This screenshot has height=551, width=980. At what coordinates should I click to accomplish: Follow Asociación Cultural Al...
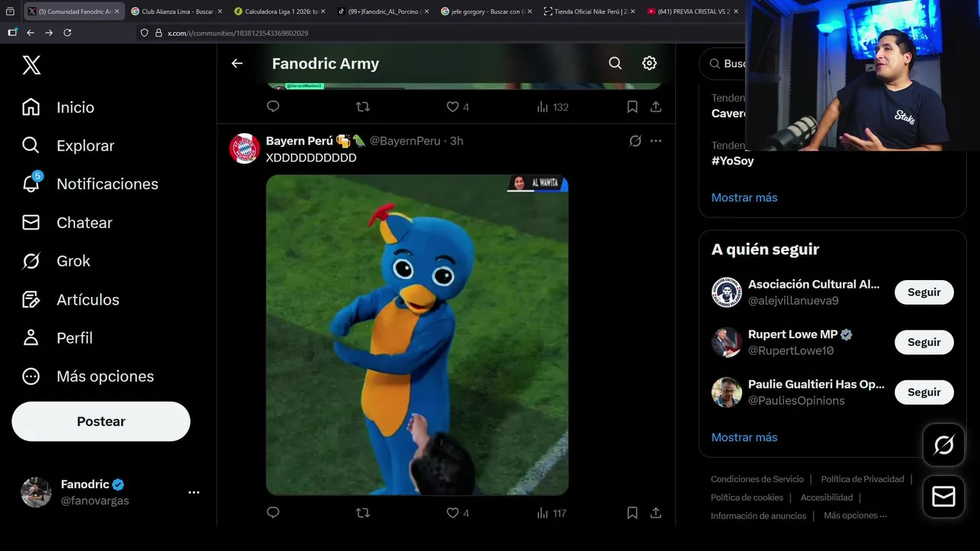(924, 292)
